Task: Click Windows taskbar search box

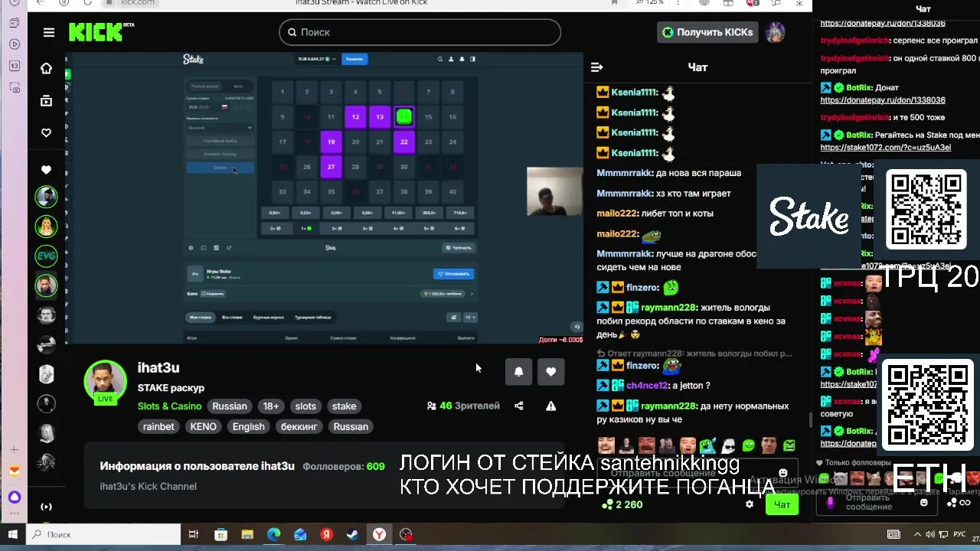Action: click(x=104, y=534)
